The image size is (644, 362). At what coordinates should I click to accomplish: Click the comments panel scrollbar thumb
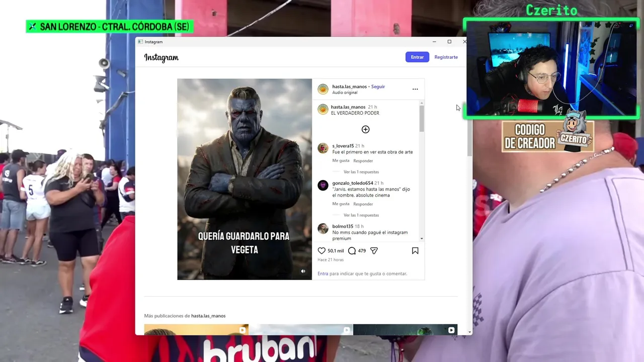click(x=422, y=119)
